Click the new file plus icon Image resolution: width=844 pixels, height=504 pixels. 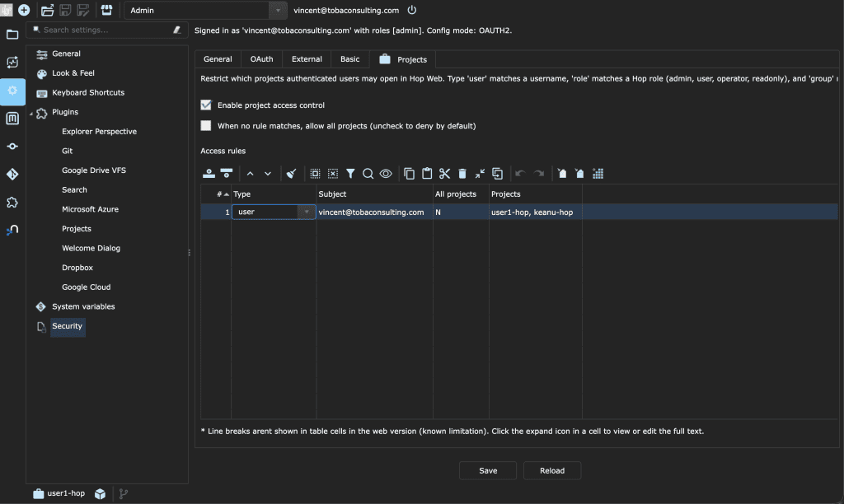point(24,10)
